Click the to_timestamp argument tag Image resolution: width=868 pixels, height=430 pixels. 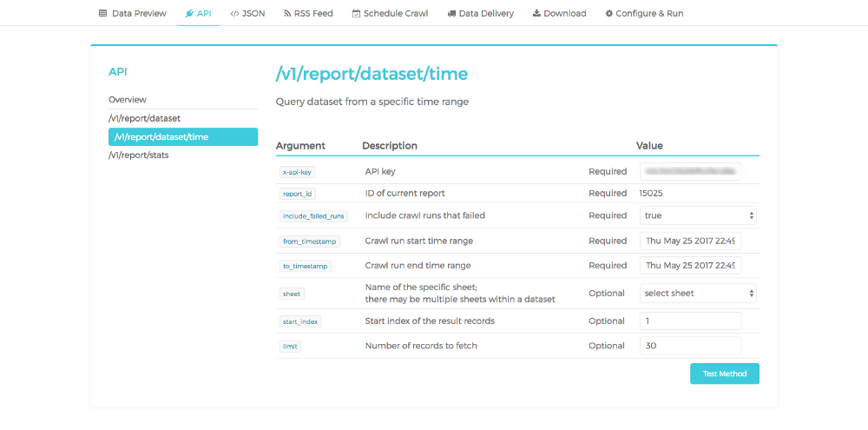pyautogui.click(x=306, y=266)
